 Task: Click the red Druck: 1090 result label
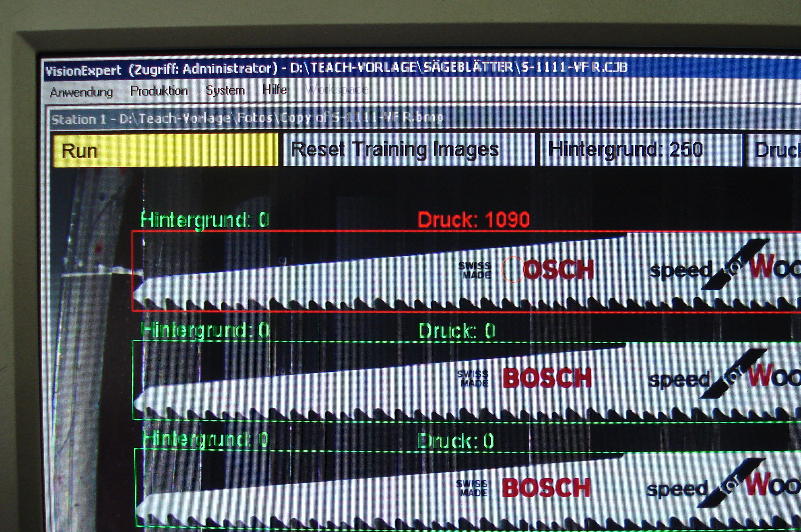(x=473, y=219)
